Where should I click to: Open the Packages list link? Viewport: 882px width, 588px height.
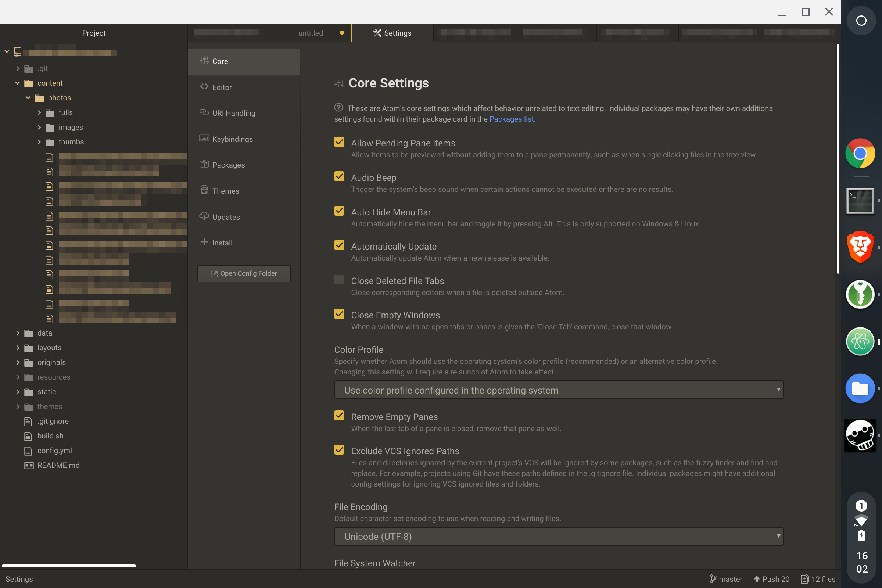pos(512,119)
